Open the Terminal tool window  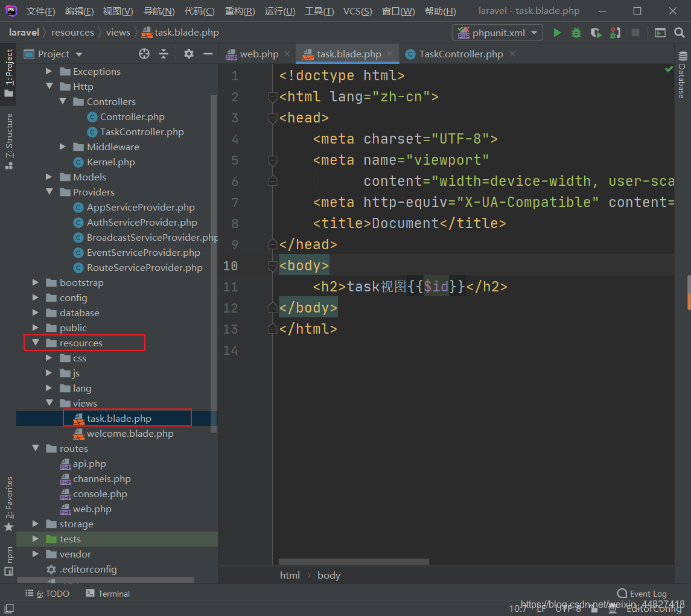point(108,594)
